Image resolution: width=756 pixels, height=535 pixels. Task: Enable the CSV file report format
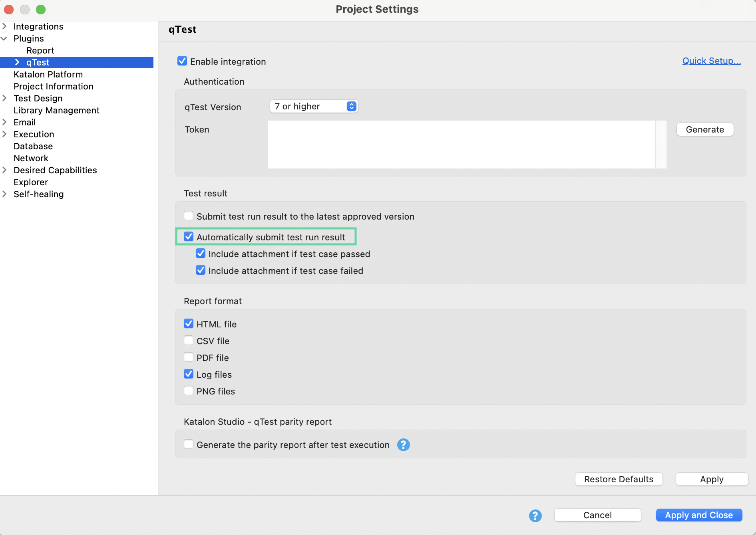tap(188, 340)
